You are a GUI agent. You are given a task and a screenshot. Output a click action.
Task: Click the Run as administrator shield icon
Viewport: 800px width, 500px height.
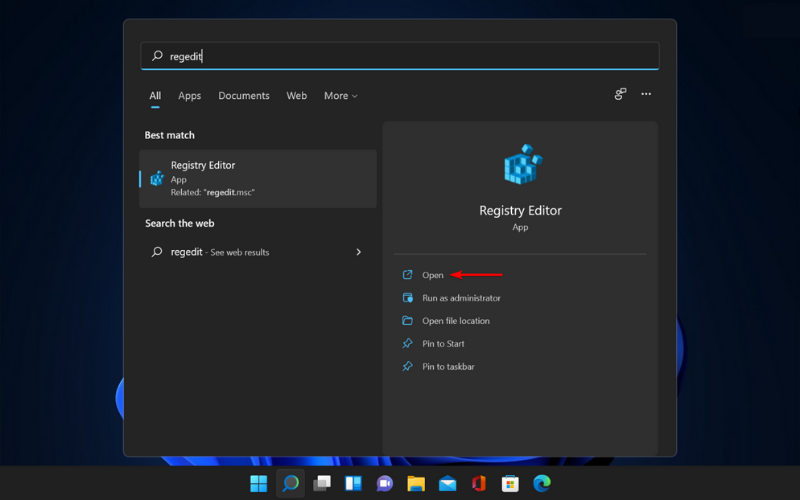407,297
